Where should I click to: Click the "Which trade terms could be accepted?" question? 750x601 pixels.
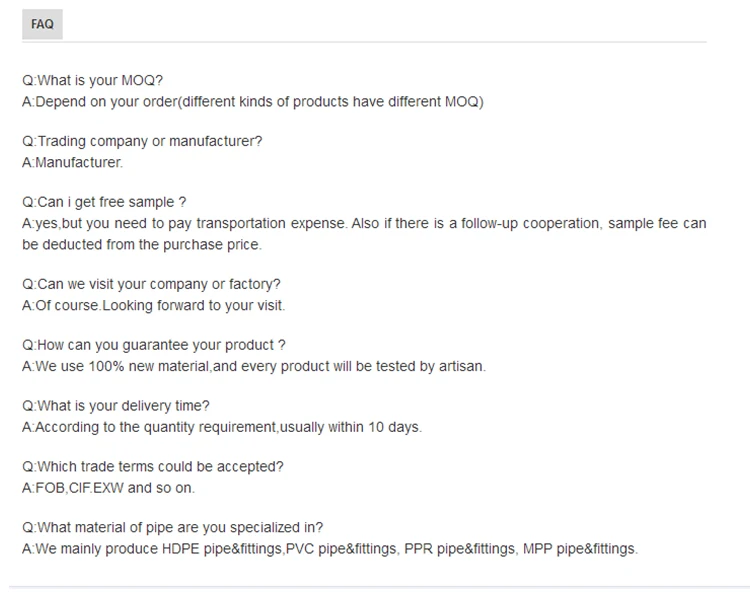pyautogui.click(x=153, y=468)
